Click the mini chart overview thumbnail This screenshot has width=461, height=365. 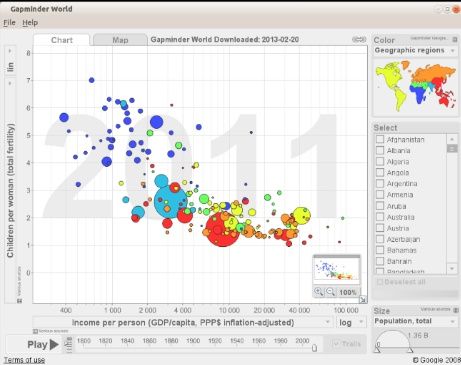pyautogui.click(x=337, y=270)
